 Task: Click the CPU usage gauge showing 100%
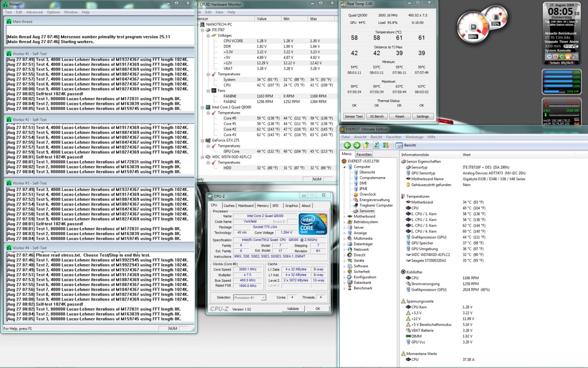coord(473,27)
